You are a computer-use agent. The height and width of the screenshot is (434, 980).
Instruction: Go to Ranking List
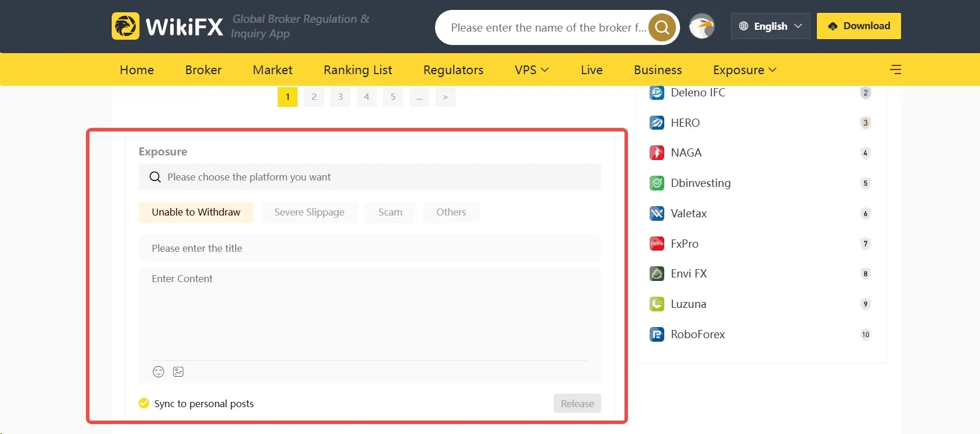click(358, 70)
